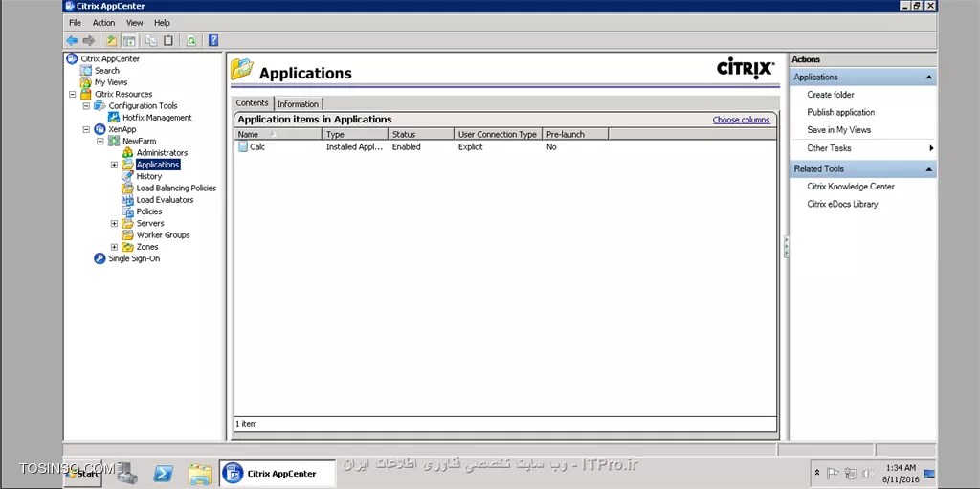Image resolution: width=980 pixels, height=489 pixels.
Task: Open Help via the blue question mark icon
Action: click(x=213, y=40)
